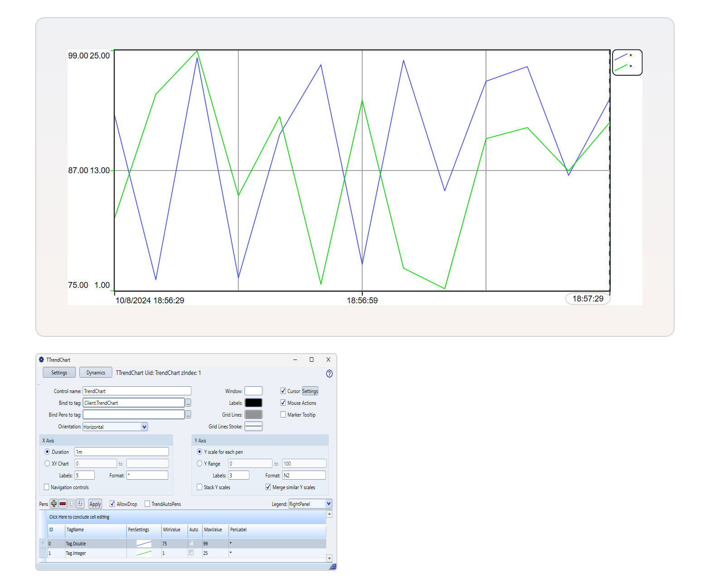Open help via the question mark icon
The width and height of the screenshot is (710, 588).
pos(329,374)
